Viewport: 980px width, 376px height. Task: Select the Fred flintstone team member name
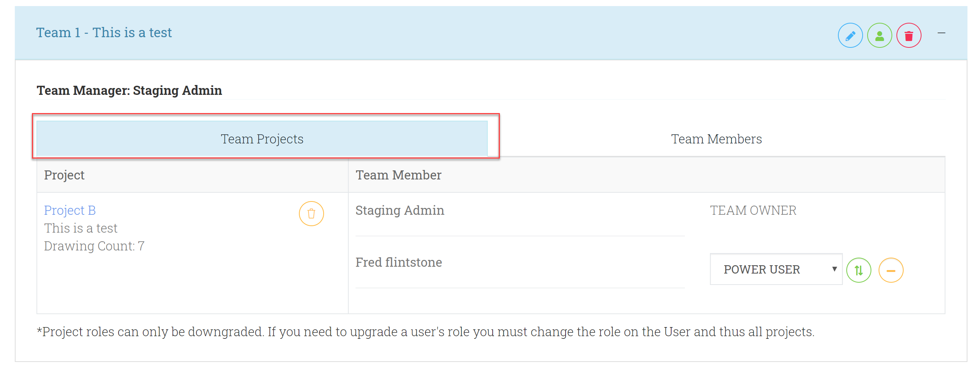[x=398, y=262]
